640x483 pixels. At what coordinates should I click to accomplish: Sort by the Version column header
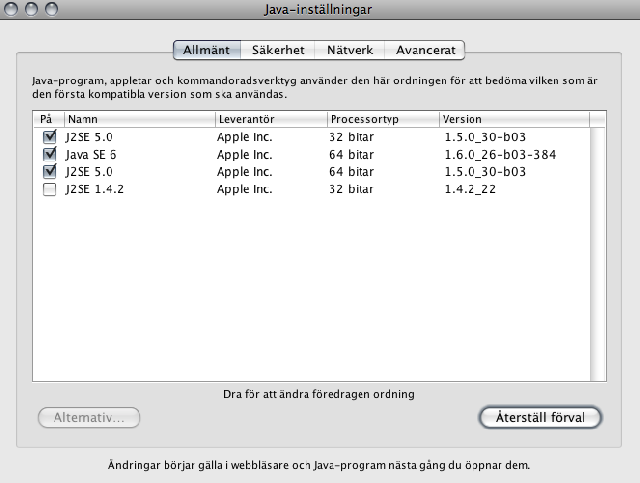pyautogui.click(x=514, y=119)
